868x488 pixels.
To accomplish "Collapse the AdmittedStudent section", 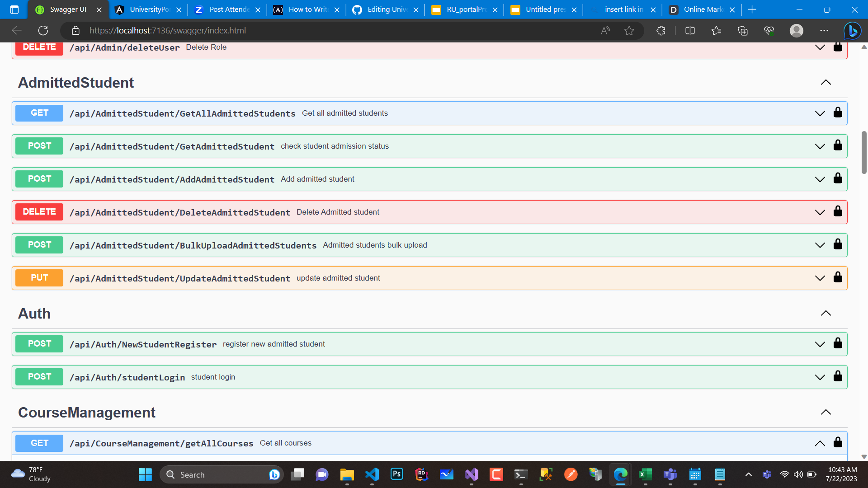I will pyautogui.click(x=826, y=82).
